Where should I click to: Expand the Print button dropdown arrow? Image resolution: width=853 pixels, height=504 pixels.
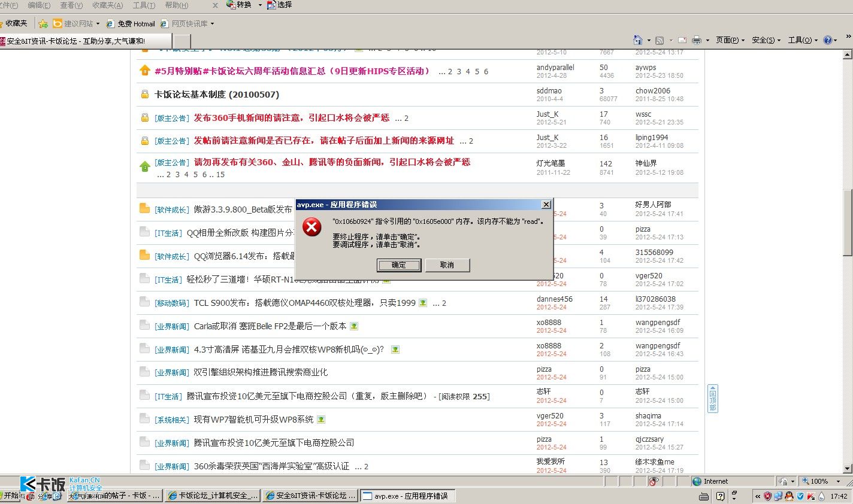click(707, 41)
